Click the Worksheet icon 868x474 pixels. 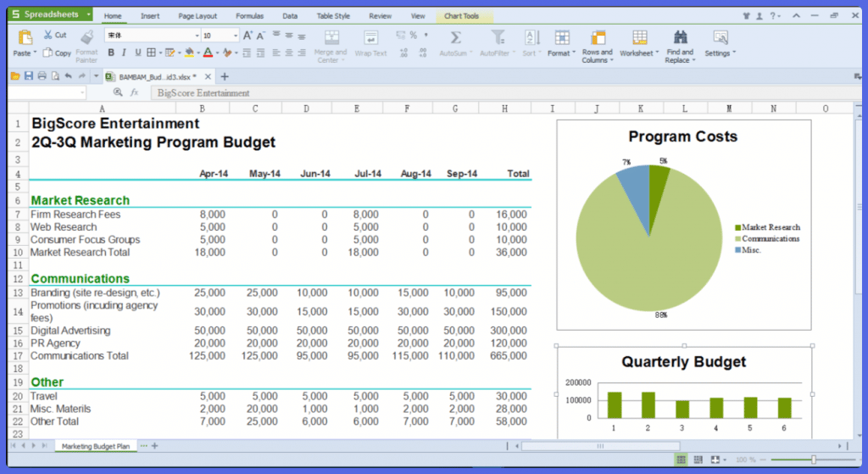coord(640,37)
